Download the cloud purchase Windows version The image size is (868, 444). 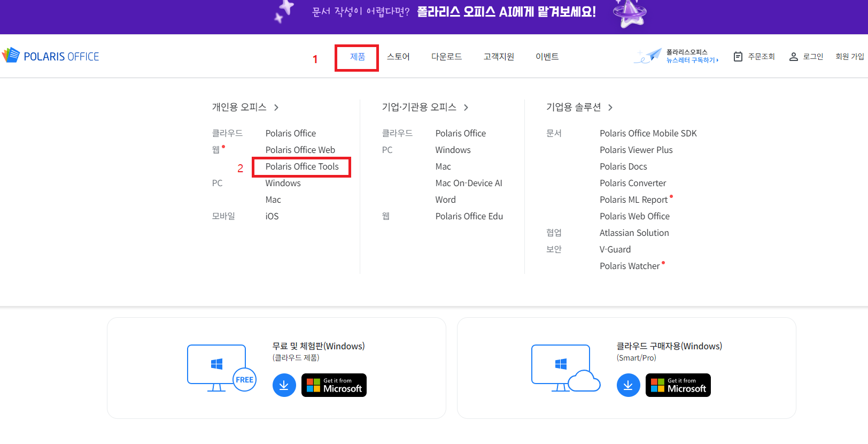[x=629, y=385]
